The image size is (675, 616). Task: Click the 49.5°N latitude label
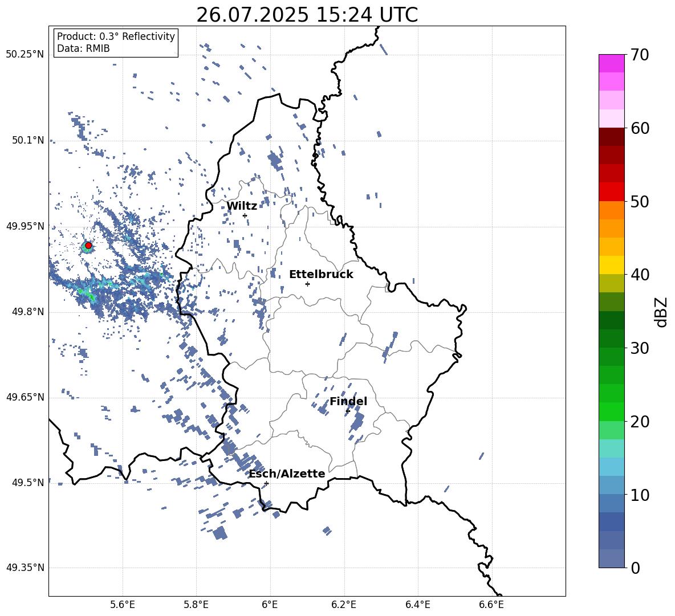point(28,483)
